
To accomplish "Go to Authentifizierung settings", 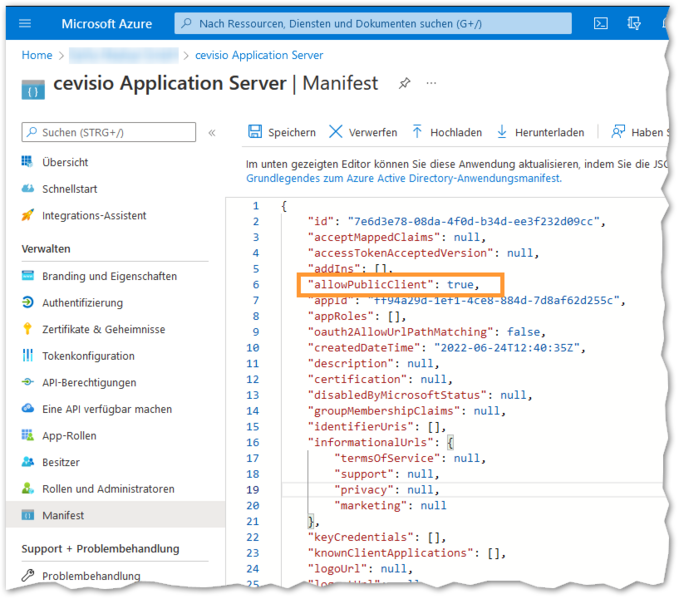I will coord(82,303).
